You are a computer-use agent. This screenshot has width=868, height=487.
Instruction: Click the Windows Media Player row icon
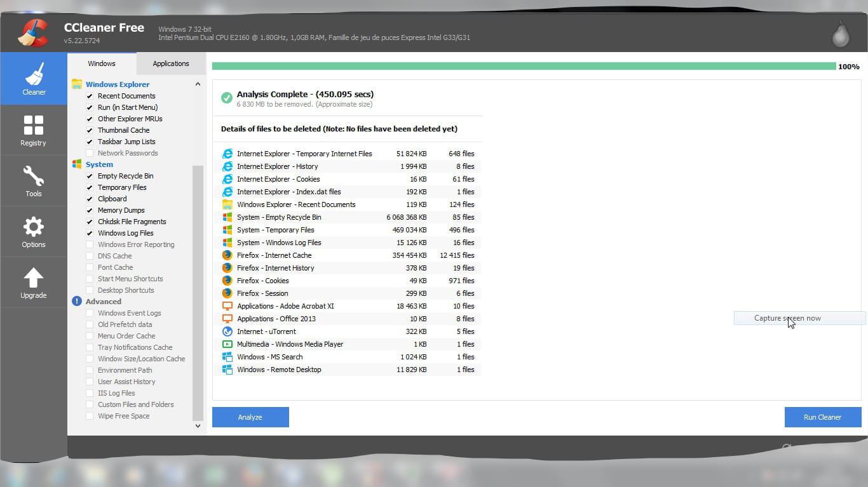[227, 344]
